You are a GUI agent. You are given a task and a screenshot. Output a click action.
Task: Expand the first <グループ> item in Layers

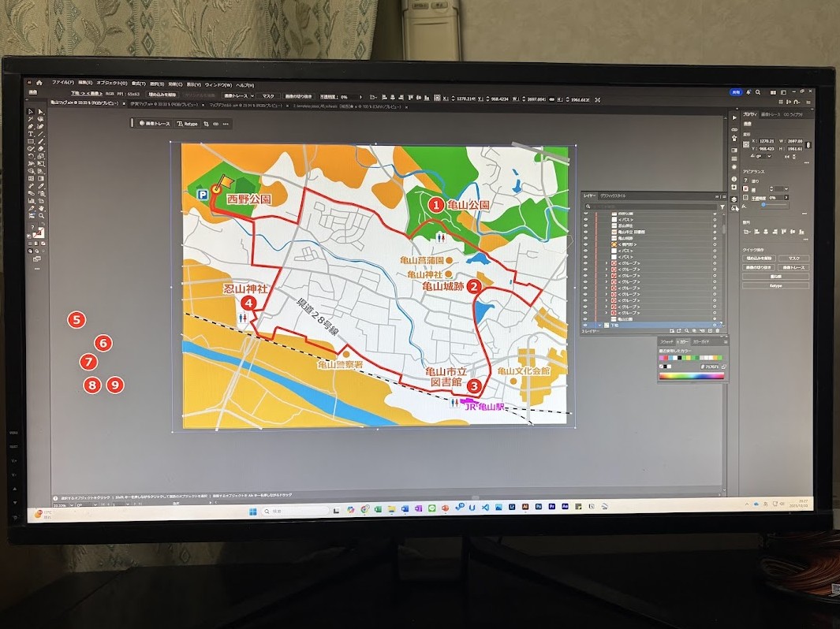coord(606,263)
